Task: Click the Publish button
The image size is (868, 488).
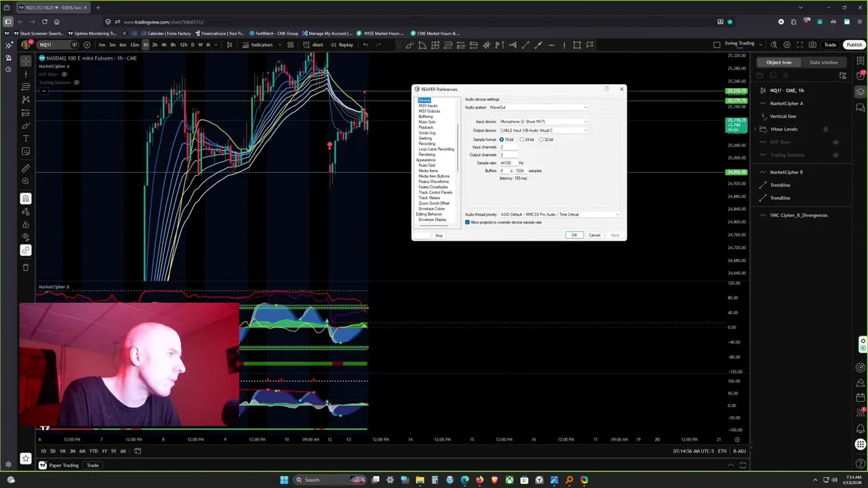Action: click(x=854, y=45)
